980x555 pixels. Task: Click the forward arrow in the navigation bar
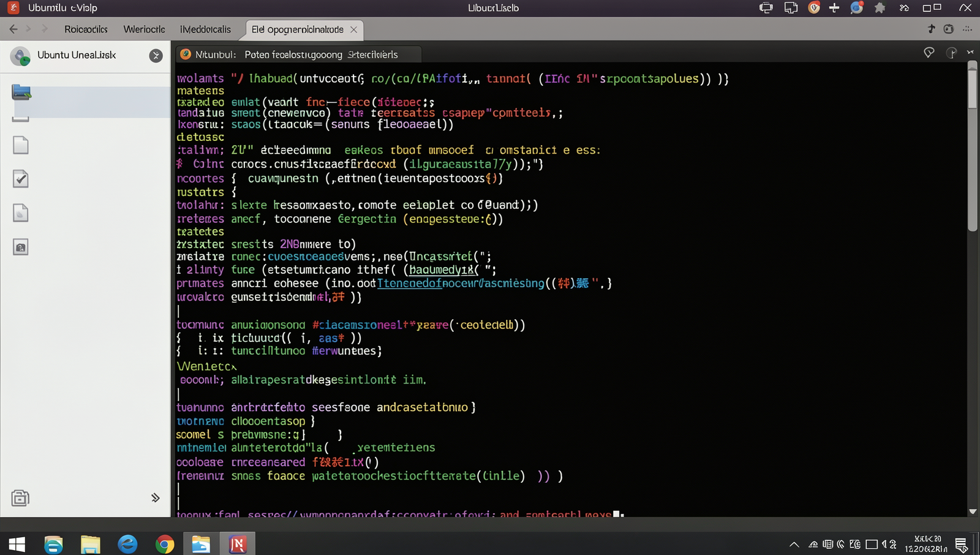tap(44, 29)
